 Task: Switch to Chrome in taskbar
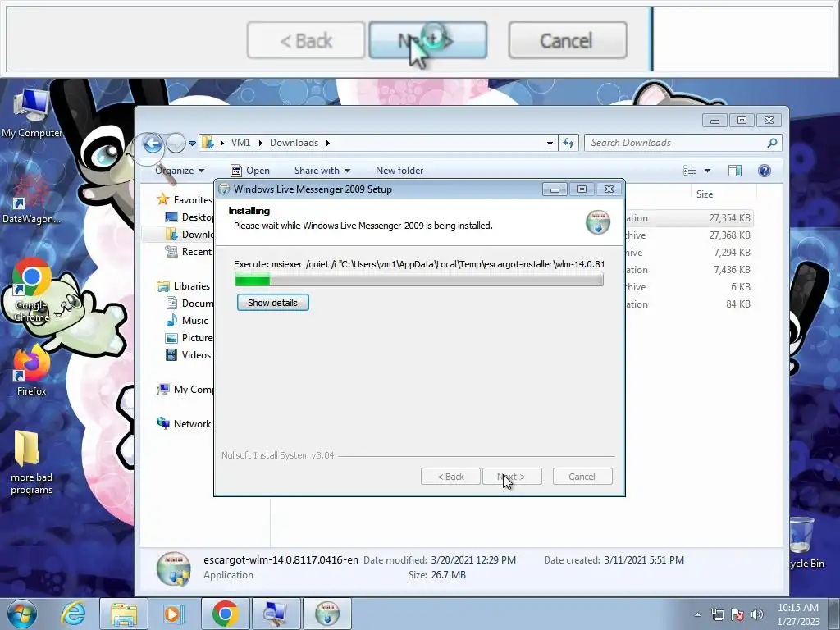coord(225,614)
